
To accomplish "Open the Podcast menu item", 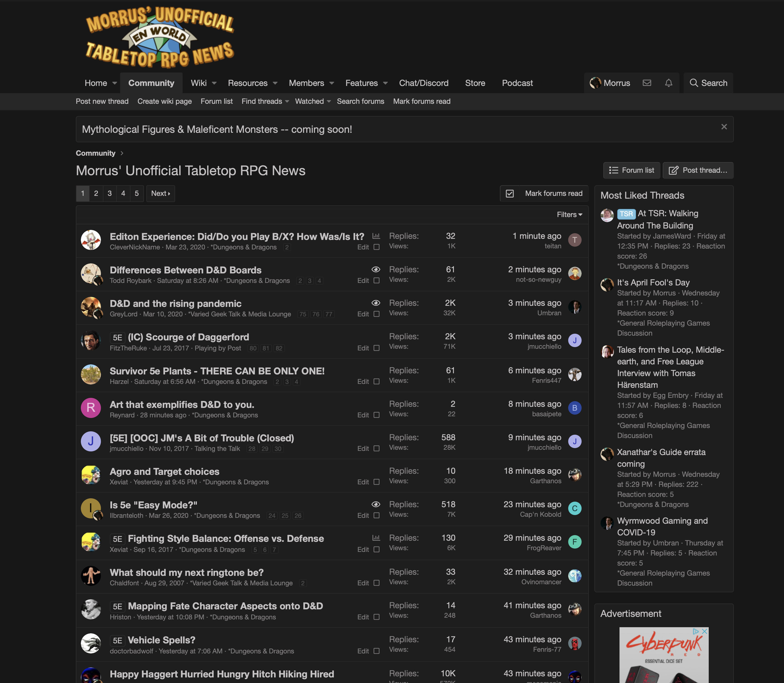I will [517, 83].
